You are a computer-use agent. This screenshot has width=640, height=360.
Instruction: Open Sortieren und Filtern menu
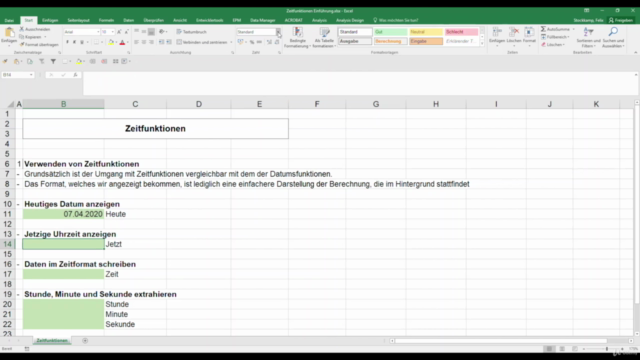coord(588,37)
